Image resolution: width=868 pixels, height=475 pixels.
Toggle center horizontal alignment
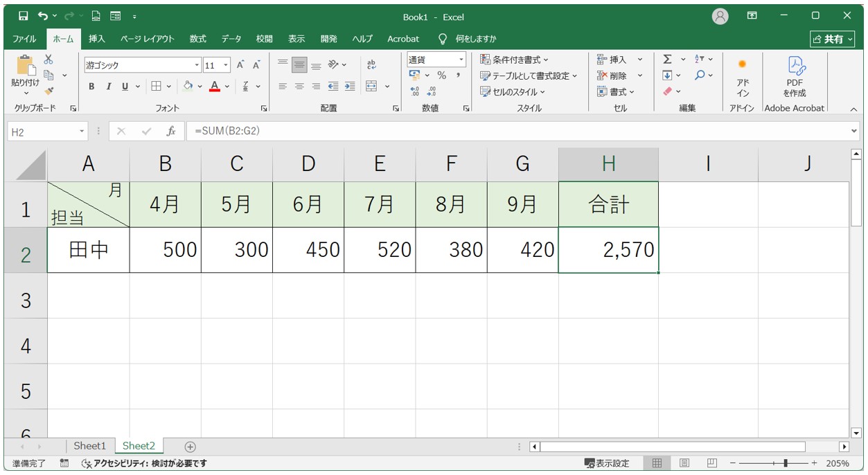pos(299,87)
